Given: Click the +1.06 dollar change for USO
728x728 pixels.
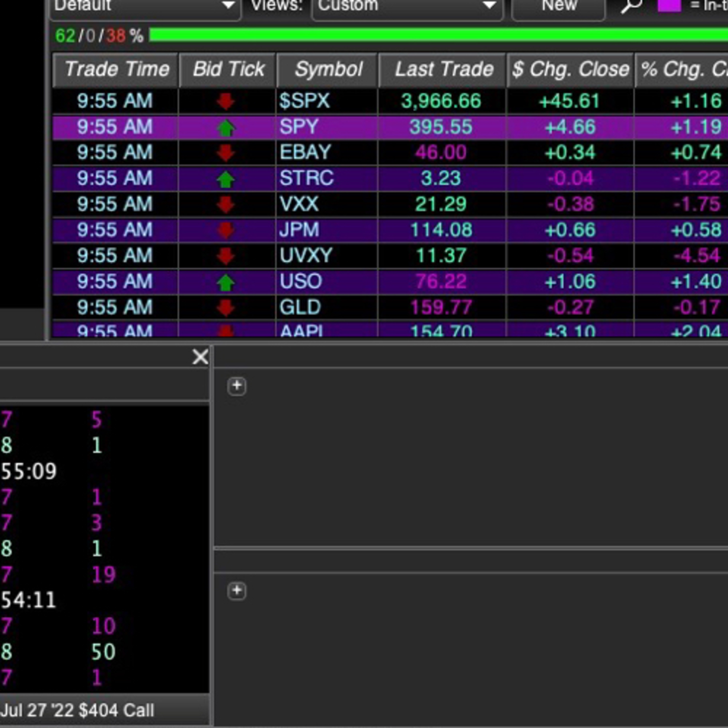Looking at the screenshot, I should (x=570, y=282).
